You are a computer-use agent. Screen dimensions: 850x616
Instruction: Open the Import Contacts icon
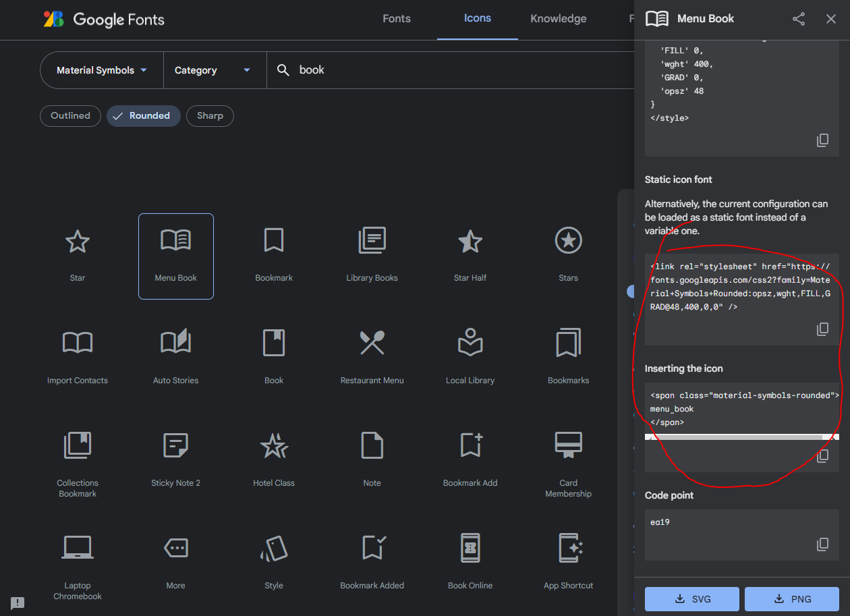pos(78,343)
